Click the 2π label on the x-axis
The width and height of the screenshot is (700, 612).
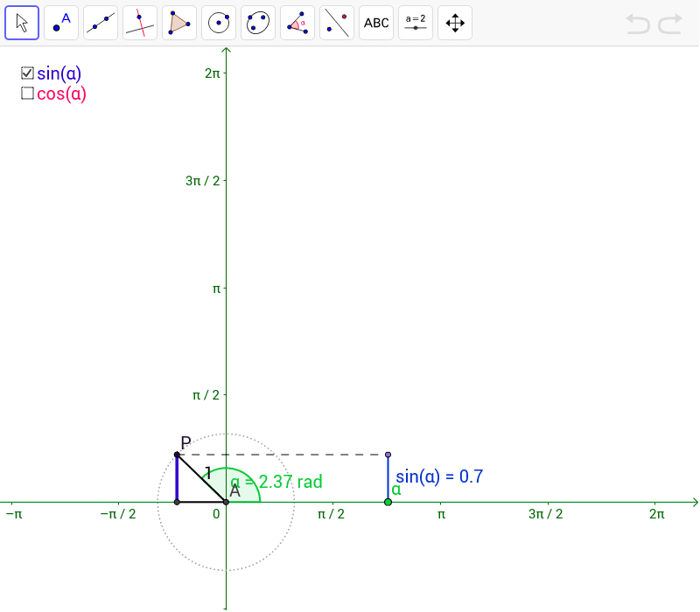[657, 514]
